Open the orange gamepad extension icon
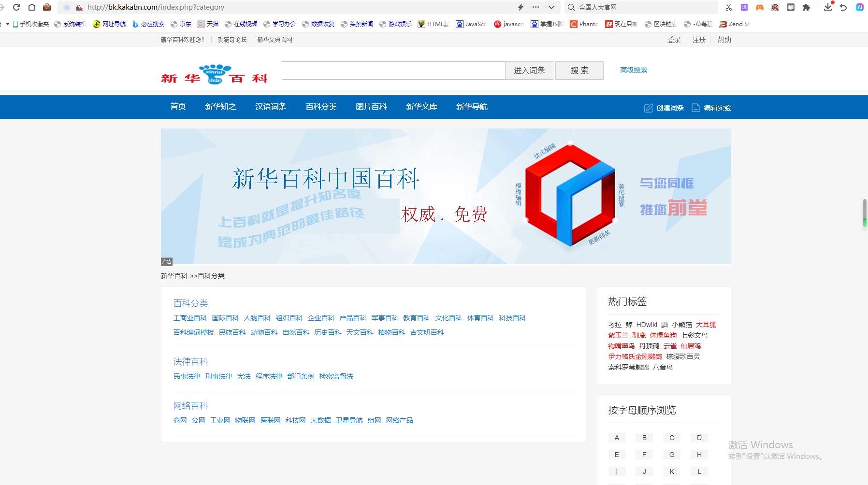Viewport: 868px width, 485px height. [x=760, y=7]
